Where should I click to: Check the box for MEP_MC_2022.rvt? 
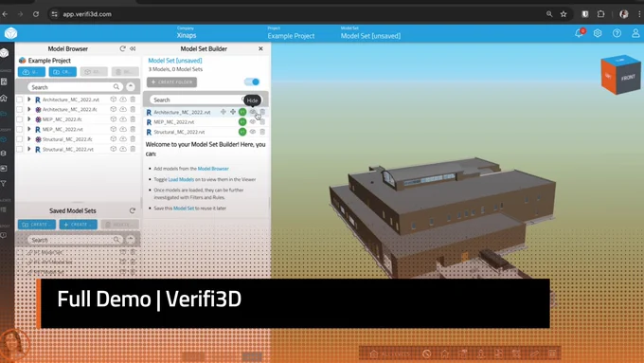click(x=19, y=129)
